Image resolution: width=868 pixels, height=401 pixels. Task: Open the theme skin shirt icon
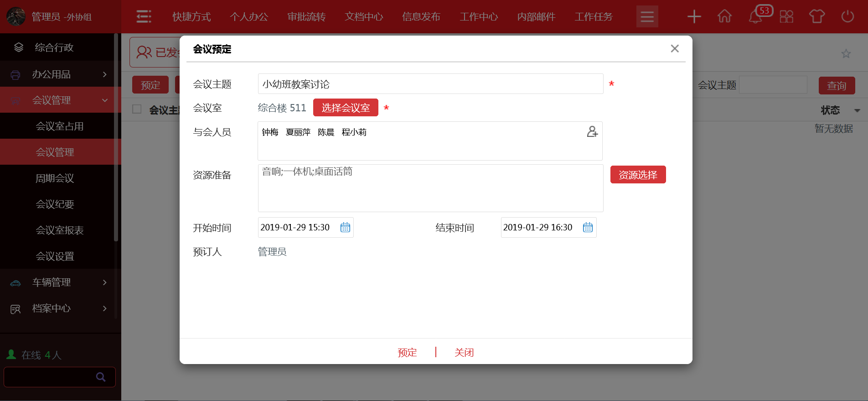[816, 16]
